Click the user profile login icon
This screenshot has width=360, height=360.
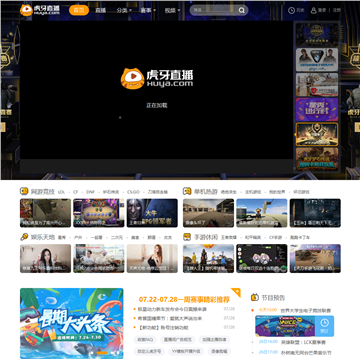coord(314,10)
